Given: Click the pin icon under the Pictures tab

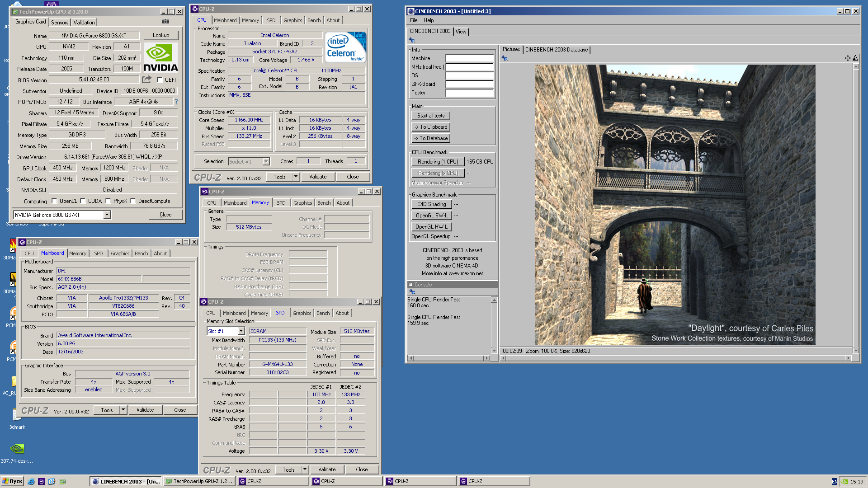Looking at the screenshot, I should [x=505, y=58].
